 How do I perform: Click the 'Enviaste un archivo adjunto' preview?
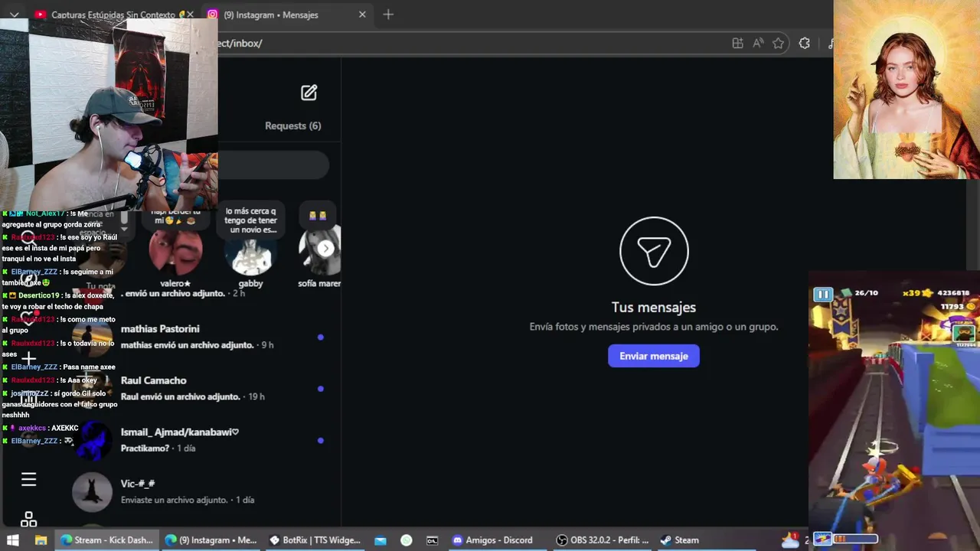click(x=175, y=500)
